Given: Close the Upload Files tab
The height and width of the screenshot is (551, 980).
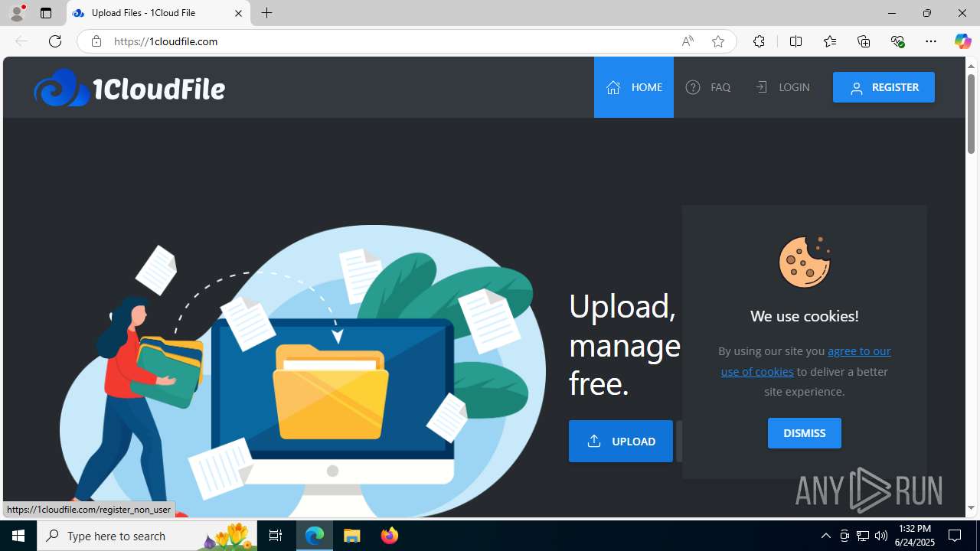Looking at the screenshot, I should (x=238, y=13).
